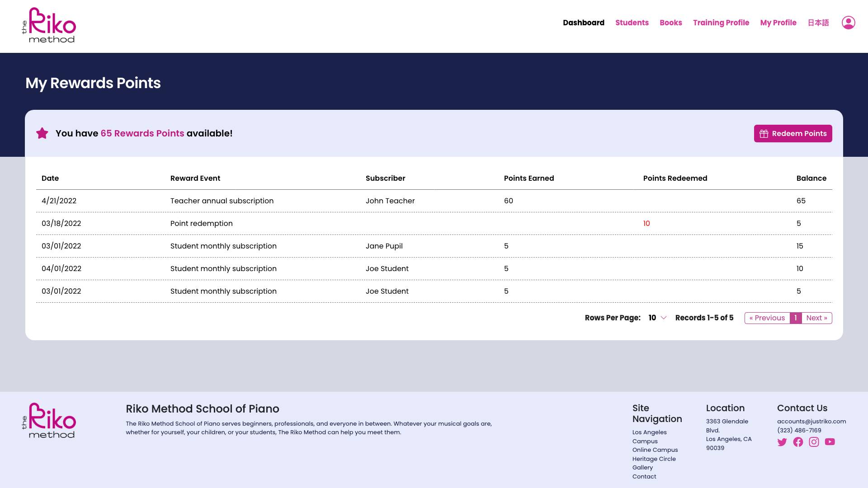Select the 03/18/2022 date cell
Image resolution: width=868 pixels, height=488 pixels.
pyautogui.click(x=61, y=223)
